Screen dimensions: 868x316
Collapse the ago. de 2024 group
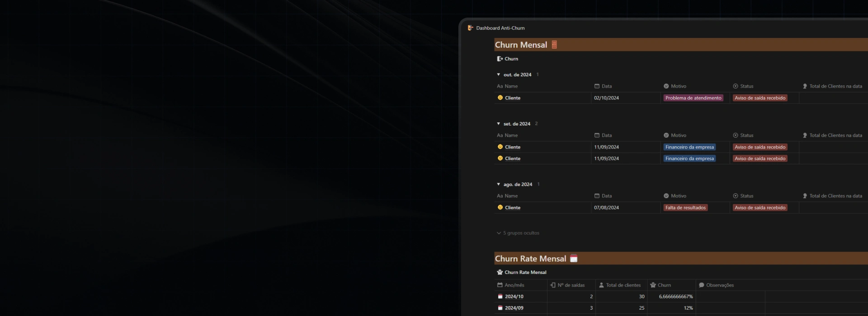pyautogui.click(x=499, y=184)
